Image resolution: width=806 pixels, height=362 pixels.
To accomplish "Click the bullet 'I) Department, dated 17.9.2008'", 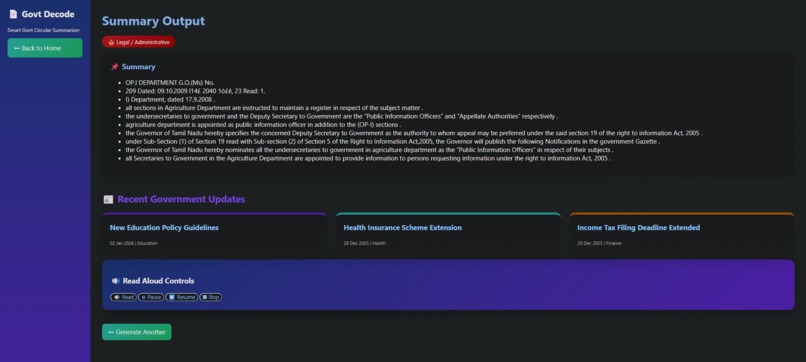I will 170,99.
